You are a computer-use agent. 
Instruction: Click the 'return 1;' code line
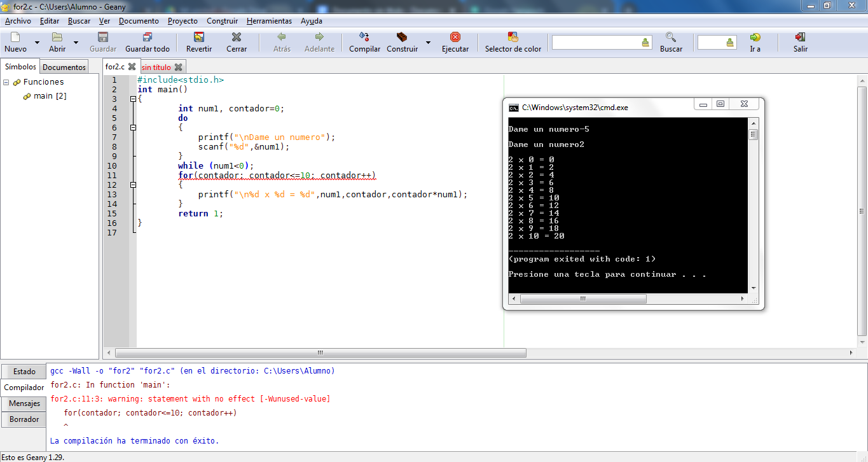pos(201,214)
